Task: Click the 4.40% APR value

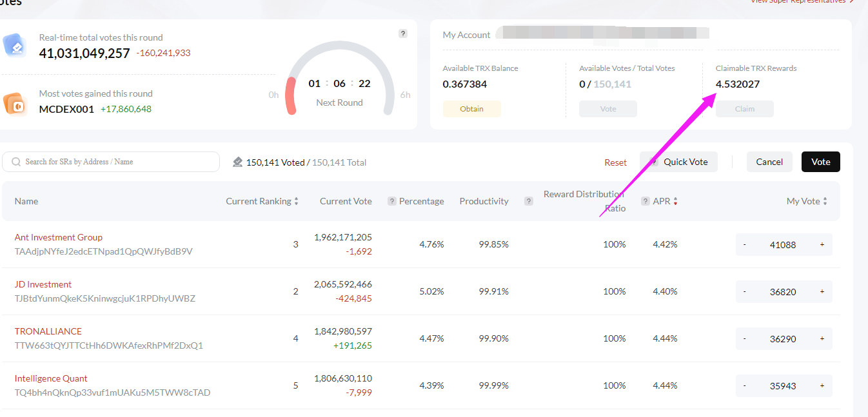Action: coord(665,291)
